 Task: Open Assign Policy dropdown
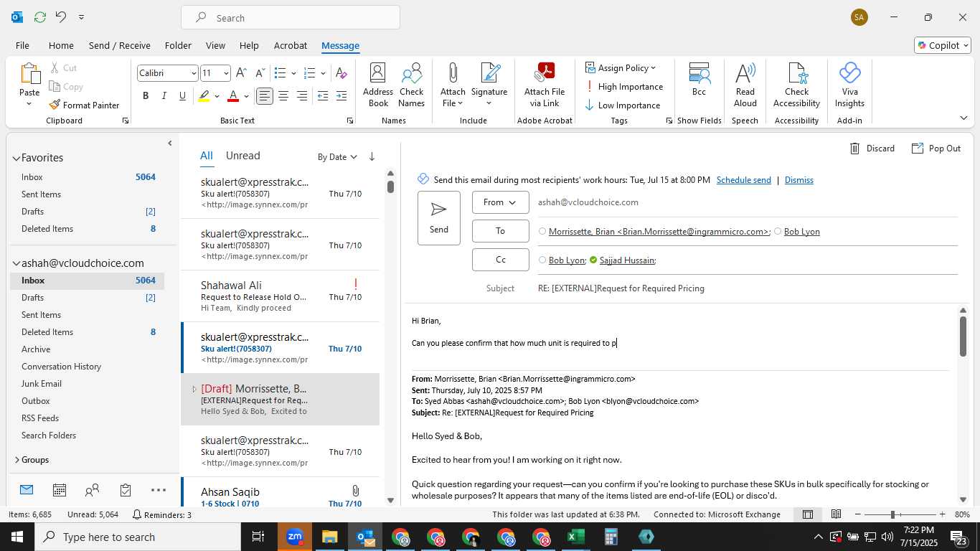pos(621,67)
